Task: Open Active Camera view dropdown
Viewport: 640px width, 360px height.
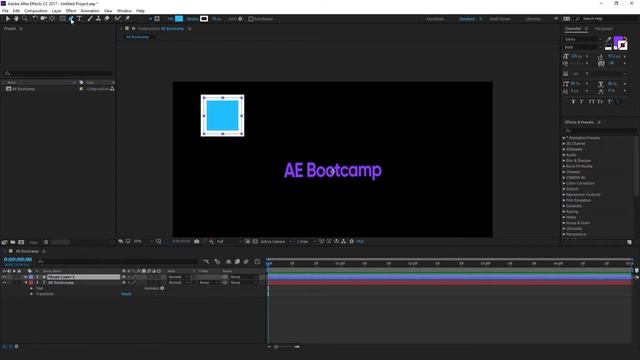Action: tap(276, 242)
